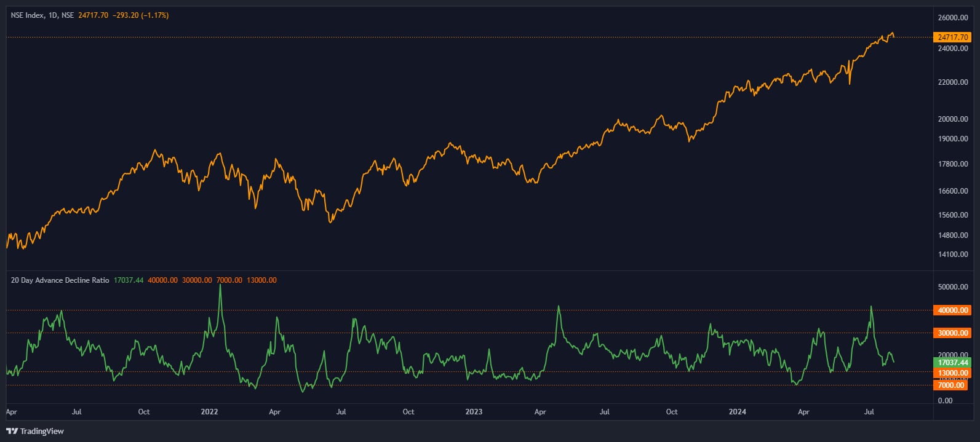Screen dimensions: 980x442
Task: Click the green 17037.44 value in indicator legend
Action: point(129,280)
